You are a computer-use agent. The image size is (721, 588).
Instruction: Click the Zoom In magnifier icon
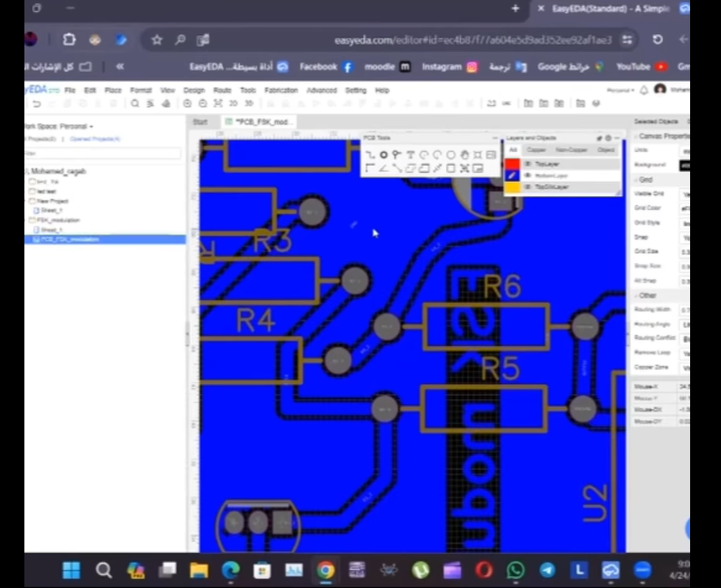188,103
